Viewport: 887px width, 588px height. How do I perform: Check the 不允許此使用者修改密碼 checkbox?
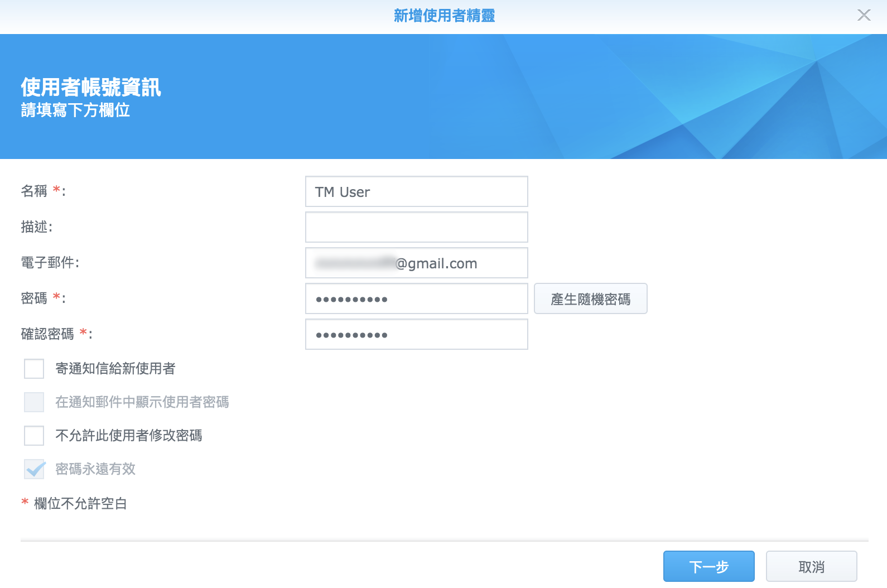(34, 436)
